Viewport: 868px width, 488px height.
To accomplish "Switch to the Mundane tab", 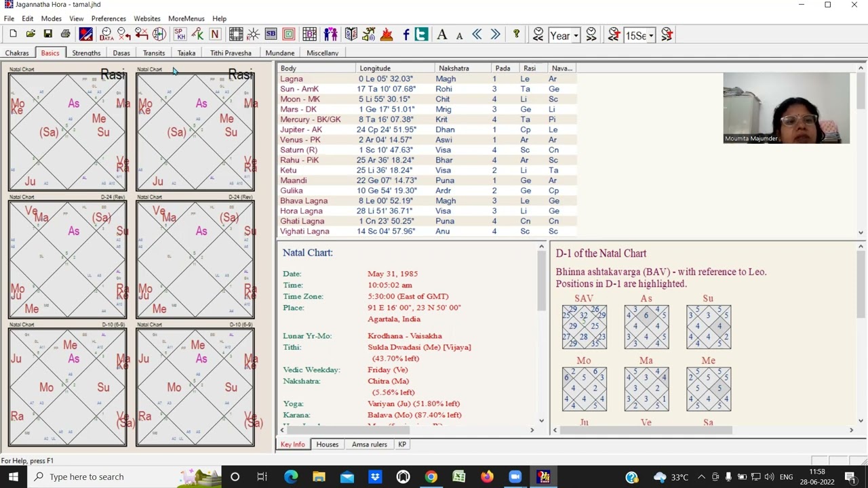I will [280, 53].
